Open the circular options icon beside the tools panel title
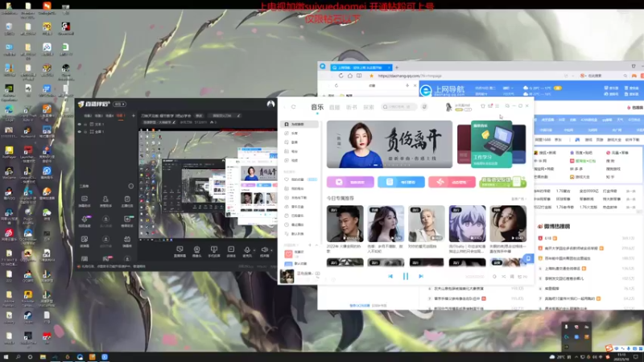Image resolution: width=644 pixels, height=362 pixels. click(130, 186)
